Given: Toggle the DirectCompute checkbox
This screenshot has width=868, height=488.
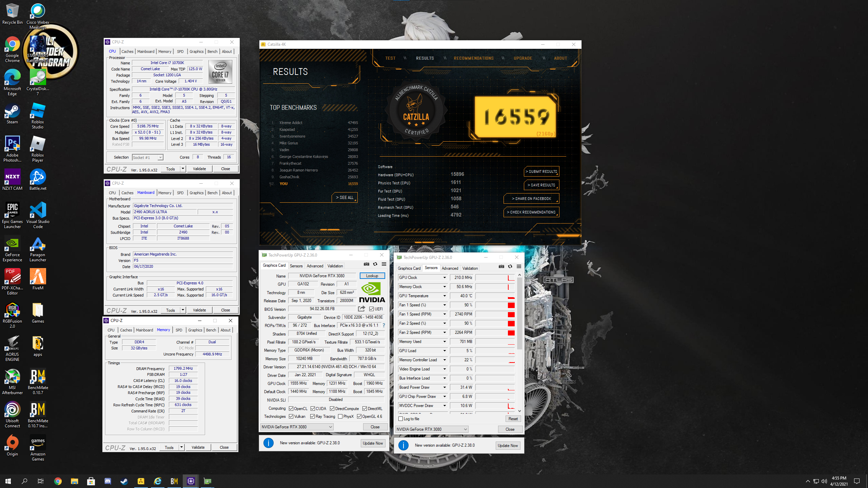Looking at the screenshot, I should click(332, 408).
